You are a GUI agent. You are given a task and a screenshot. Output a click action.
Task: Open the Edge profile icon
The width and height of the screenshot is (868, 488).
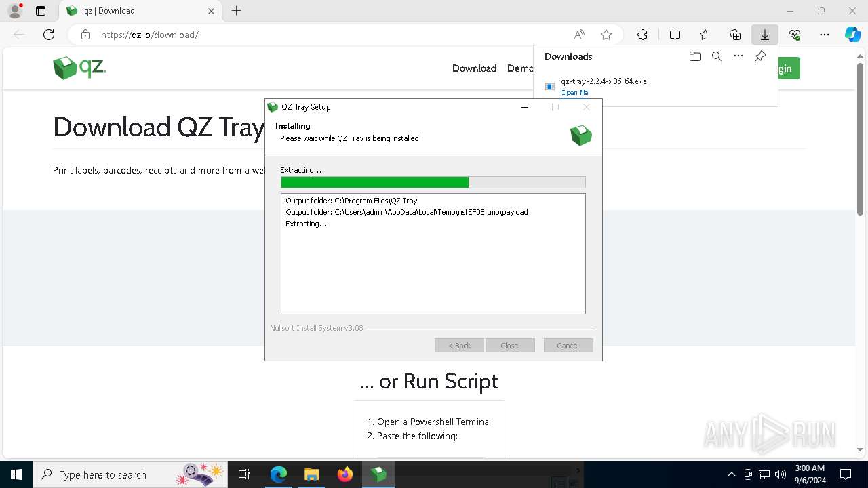[x=15, y=11]
